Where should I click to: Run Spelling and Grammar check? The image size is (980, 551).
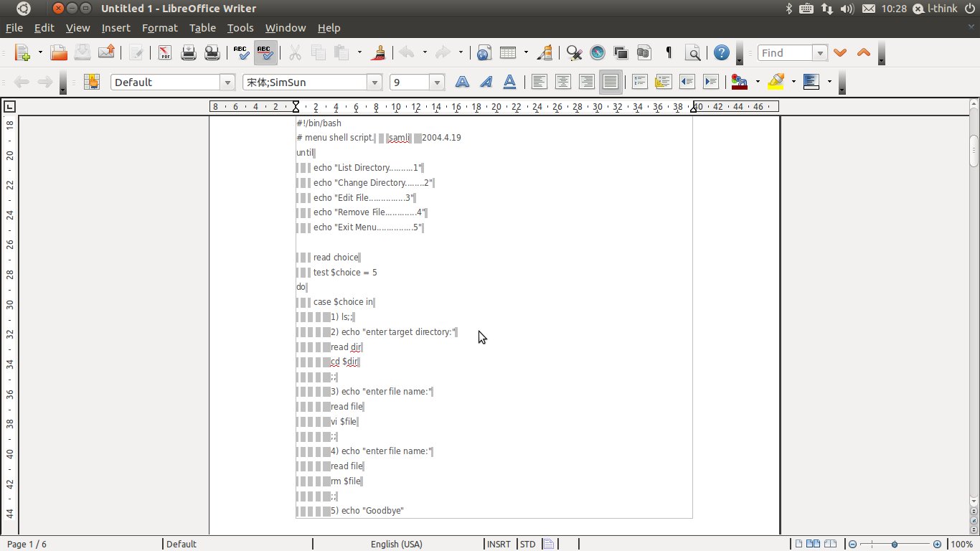click(x=242, y=52)
